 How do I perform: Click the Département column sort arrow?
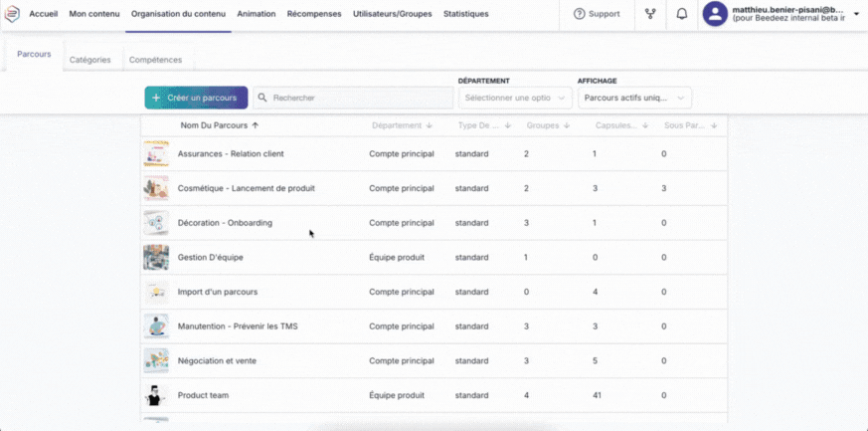tap(429, 126)
